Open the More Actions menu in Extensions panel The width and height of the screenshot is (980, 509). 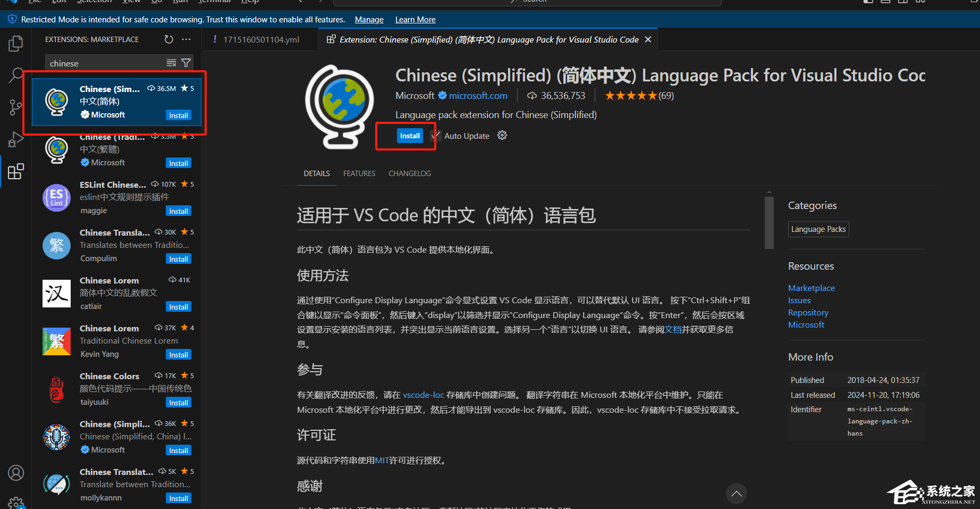pyautogui.click(x=186, y=39)
